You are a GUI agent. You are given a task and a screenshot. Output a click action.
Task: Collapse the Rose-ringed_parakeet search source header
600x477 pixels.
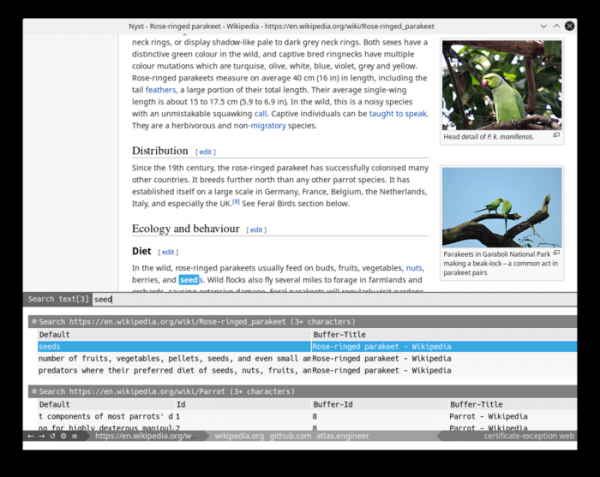point(33,321)
